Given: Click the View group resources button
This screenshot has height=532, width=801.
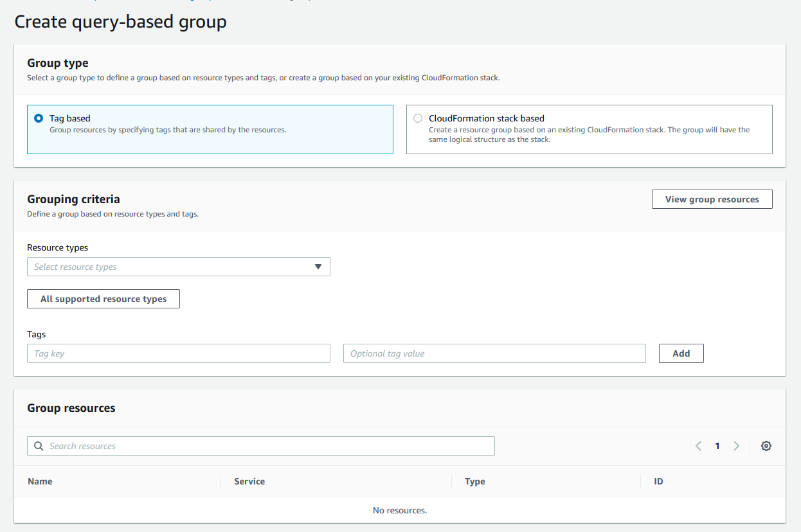Looking at the screenshot, I should tap(712, 199).
